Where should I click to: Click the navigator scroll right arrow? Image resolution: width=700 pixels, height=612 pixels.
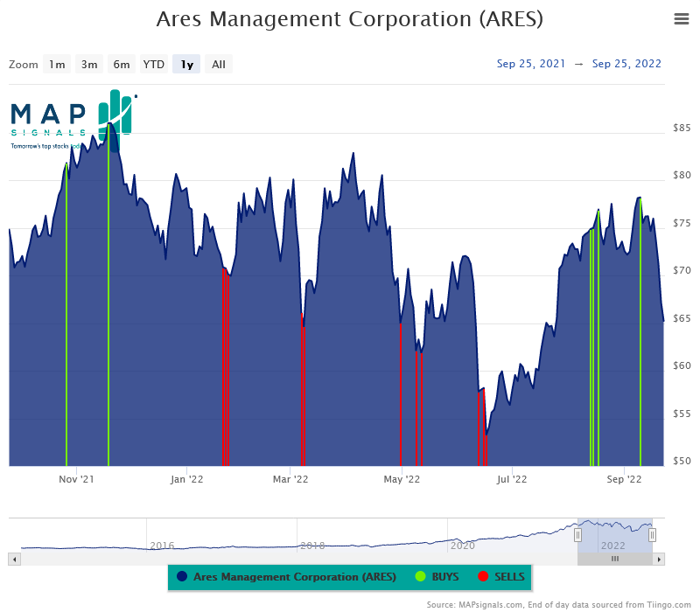pos(659,559)
